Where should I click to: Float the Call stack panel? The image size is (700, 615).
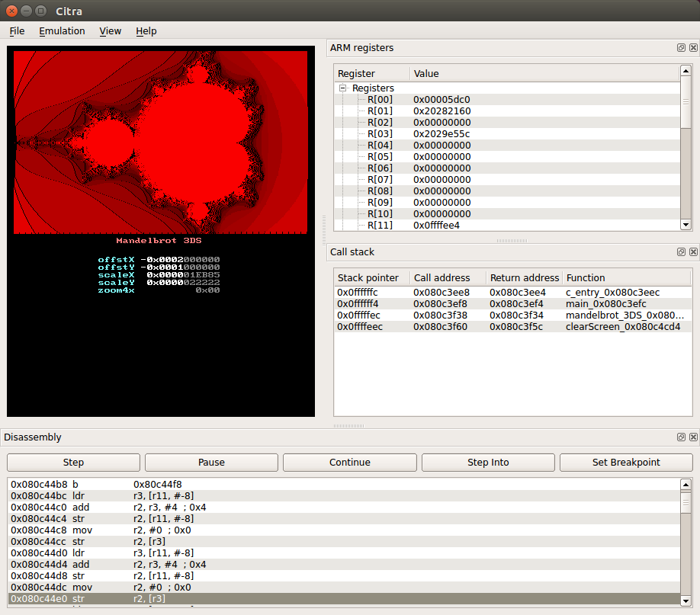[x=681, y=252]
